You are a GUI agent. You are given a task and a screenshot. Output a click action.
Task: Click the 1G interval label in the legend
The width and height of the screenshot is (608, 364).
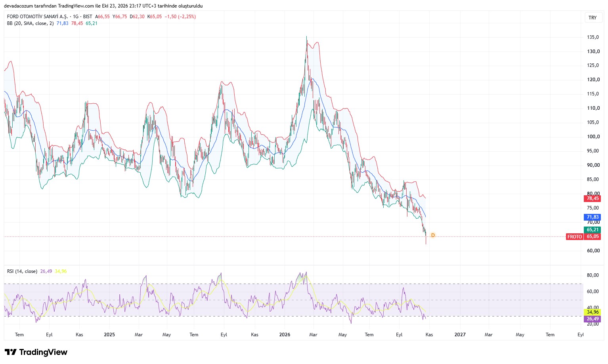tap(76, 17)
